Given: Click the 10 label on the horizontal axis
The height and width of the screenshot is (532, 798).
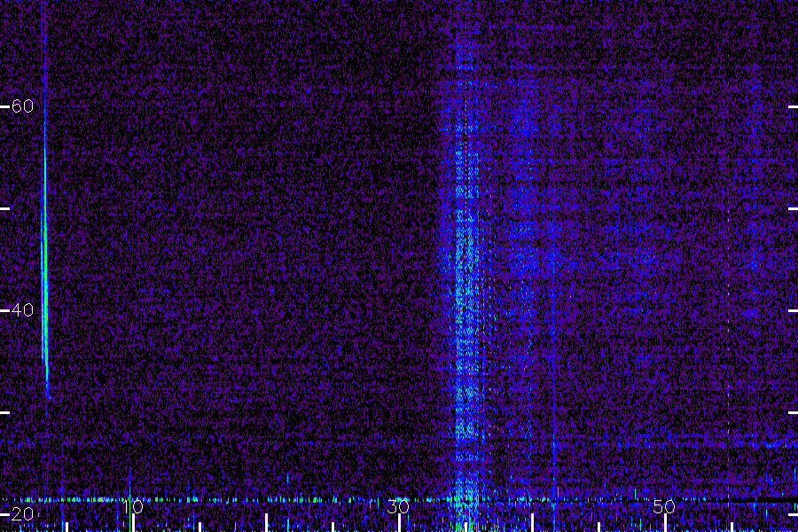Looking at the screenshot, I should (x=133, y=507).
